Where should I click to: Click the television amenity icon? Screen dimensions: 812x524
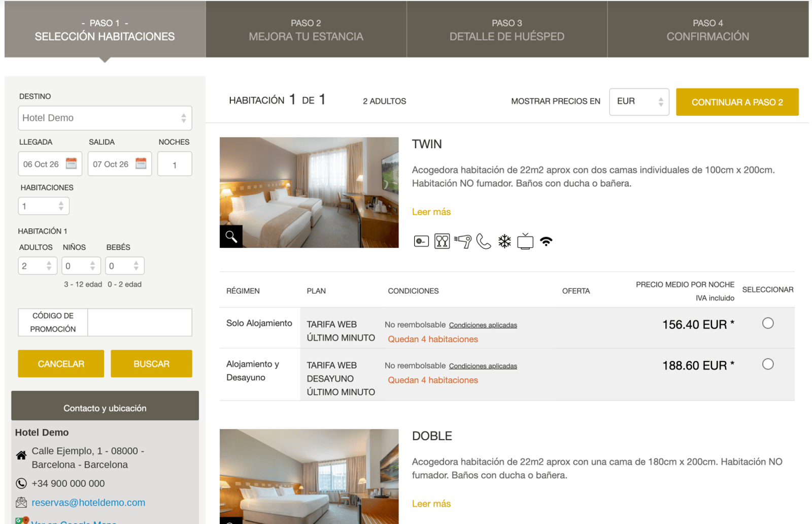coord(525,241)
